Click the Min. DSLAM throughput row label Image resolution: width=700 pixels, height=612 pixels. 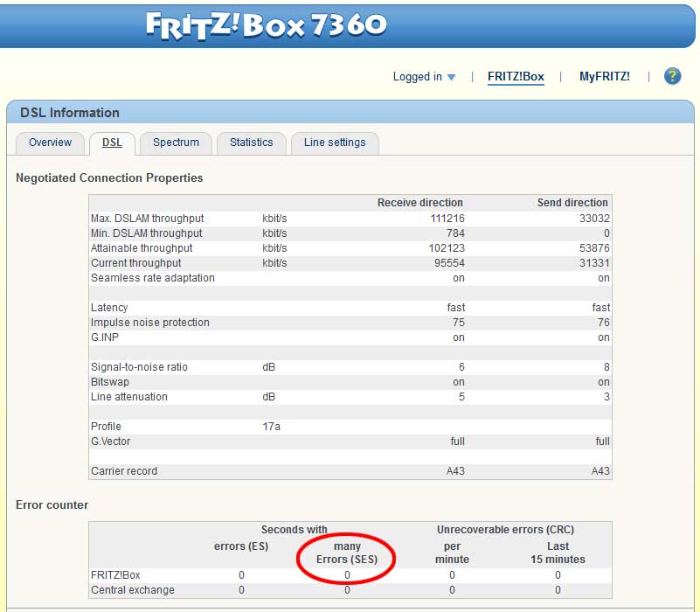coord(147,233)
